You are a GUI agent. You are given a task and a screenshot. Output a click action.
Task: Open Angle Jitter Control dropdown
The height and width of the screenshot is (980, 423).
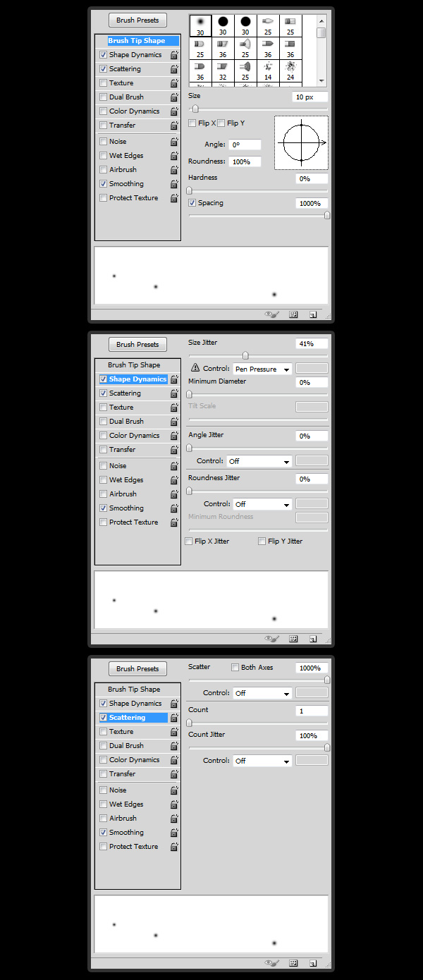click(x=259, y=461)
